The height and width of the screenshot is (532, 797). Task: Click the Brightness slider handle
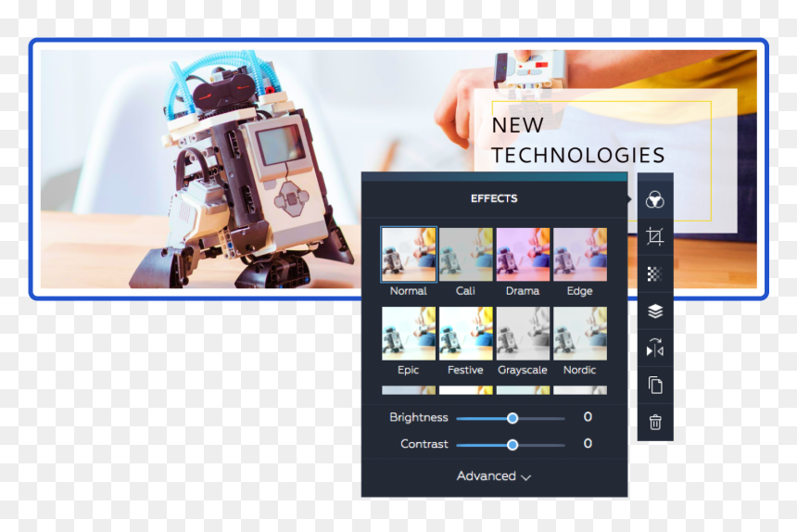[512, 418]
